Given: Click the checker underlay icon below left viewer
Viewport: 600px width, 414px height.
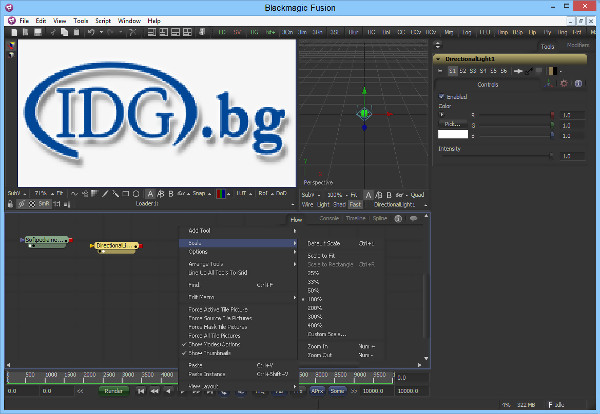Looking at the screenshot, I should click(x=32, y=204).
